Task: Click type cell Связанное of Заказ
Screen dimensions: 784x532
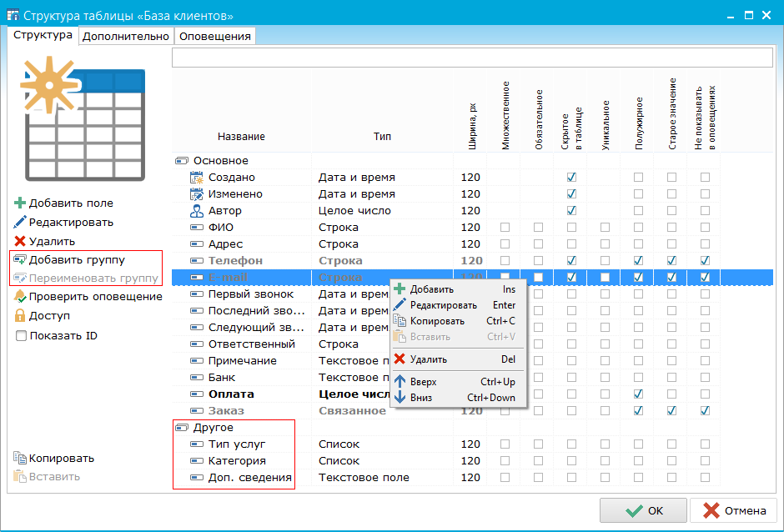Action: 353,411
